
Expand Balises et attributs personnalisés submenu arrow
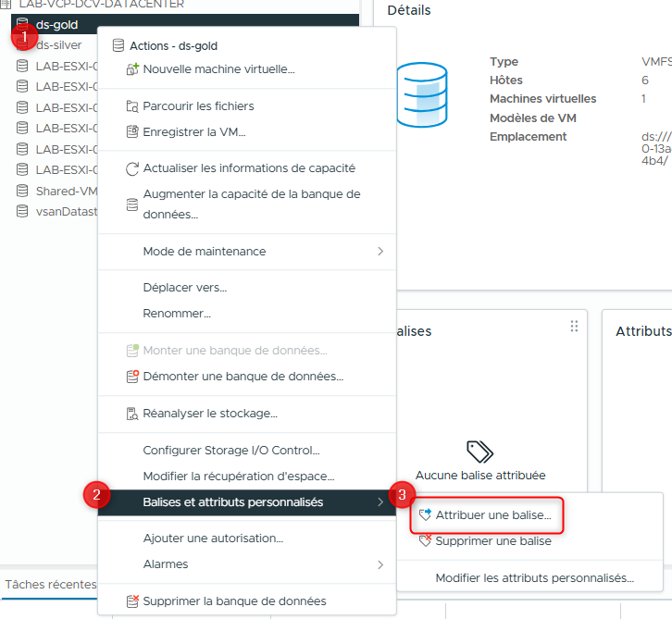(380, 502)
